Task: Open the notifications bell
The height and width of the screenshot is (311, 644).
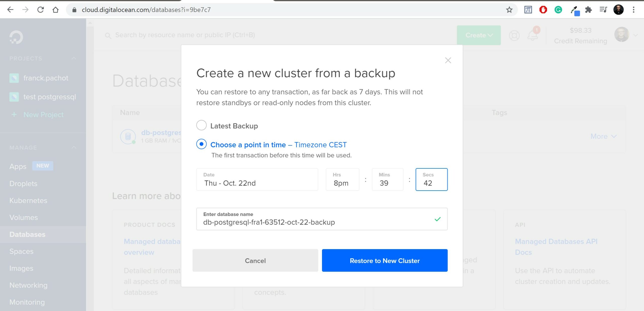Action: click(x=533, y=35)
